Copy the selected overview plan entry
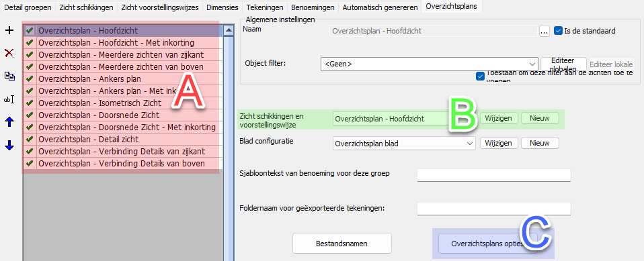Viewport: 644px width, 261px height. [9, 76]
